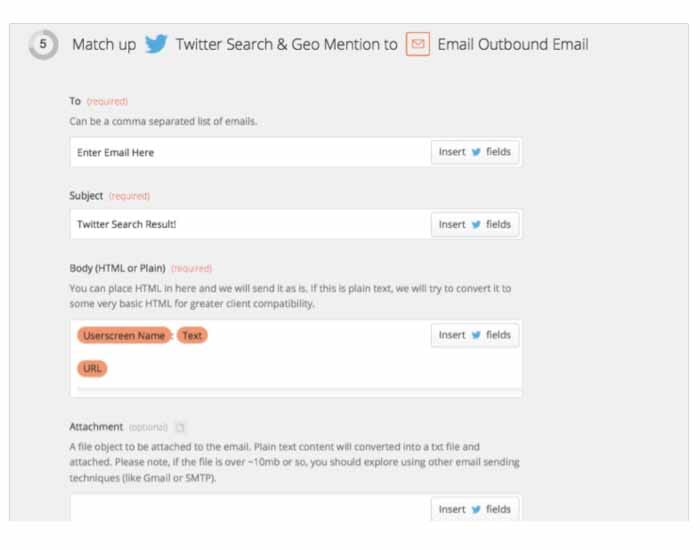
Task: Click the Email envelope icon in header
Action: [418, 44]
